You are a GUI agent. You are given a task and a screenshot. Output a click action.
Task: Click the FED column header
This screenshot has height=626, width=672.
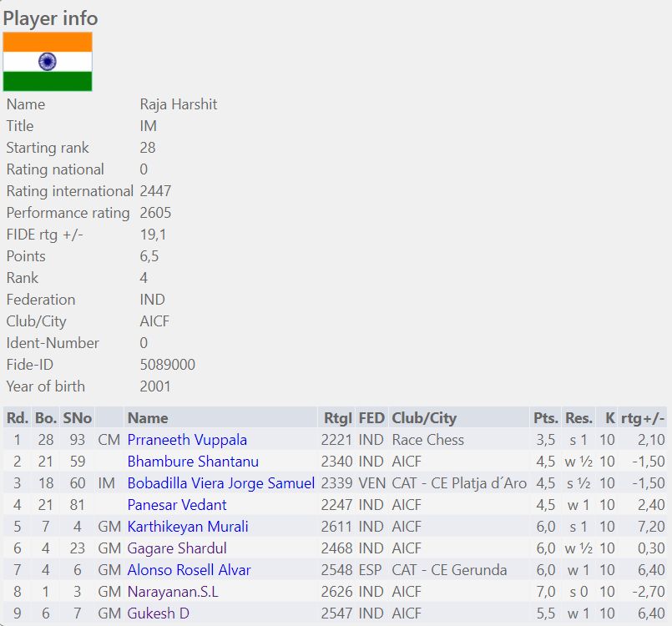(371, 418)
